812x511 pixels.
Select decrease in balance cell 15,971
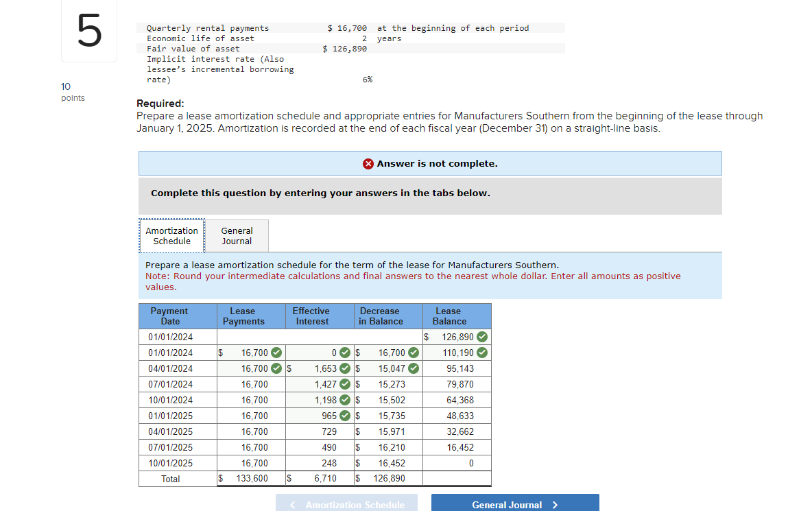pos(388,432)
